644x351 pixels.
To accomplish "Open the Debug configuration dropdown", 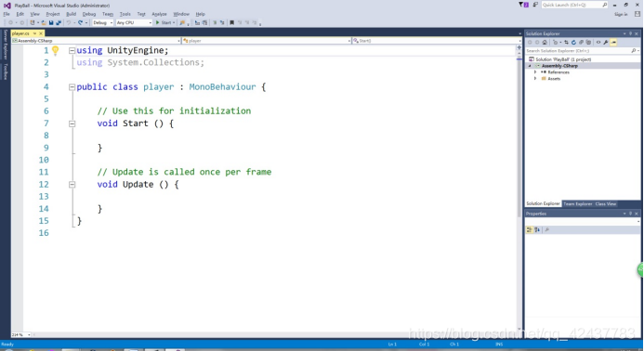I will [x=102, y=22].
